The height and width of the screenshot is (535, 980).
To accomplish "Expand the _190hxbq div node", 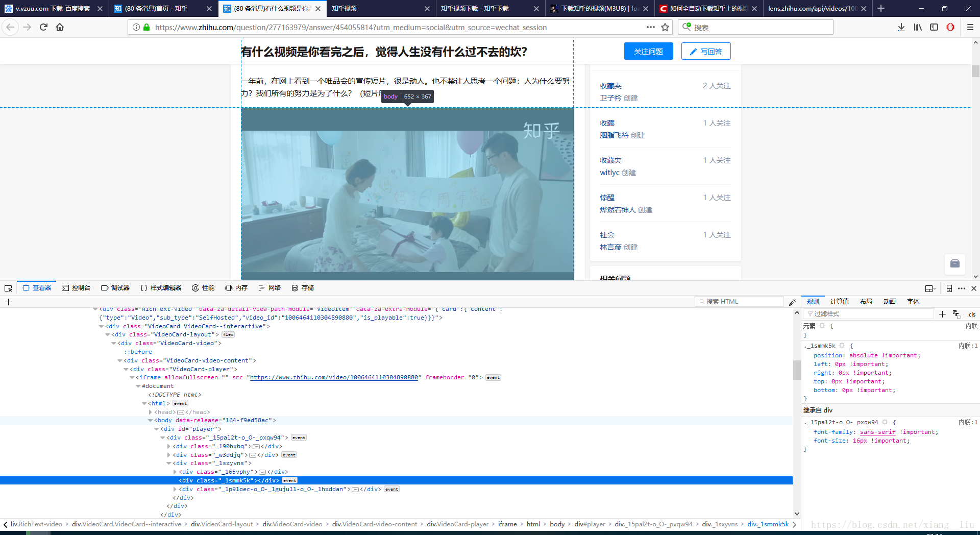I will tap(169, 446).
